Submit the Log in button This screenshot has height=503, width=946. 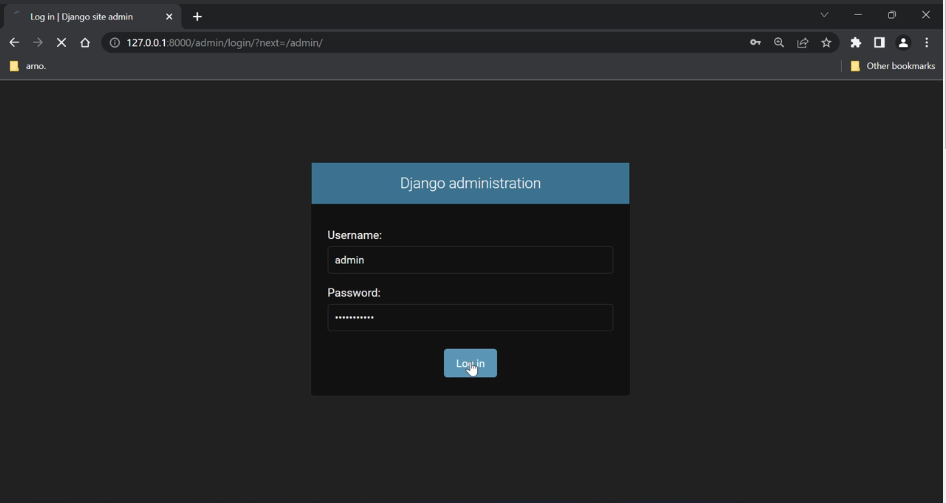coord(471,363)
